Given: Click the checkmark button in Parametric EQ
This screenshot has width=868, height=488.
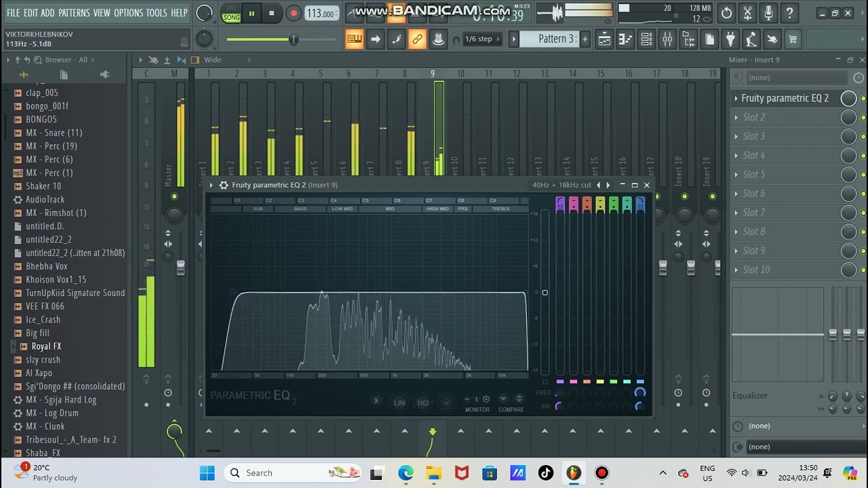Looking at the screenshot, I should pos(447,403).
